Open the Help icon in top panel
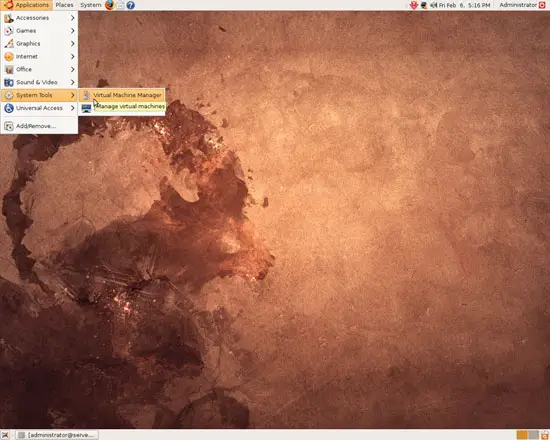The width and height of the screenshot is (550, 440). click(x=130, y=5)
